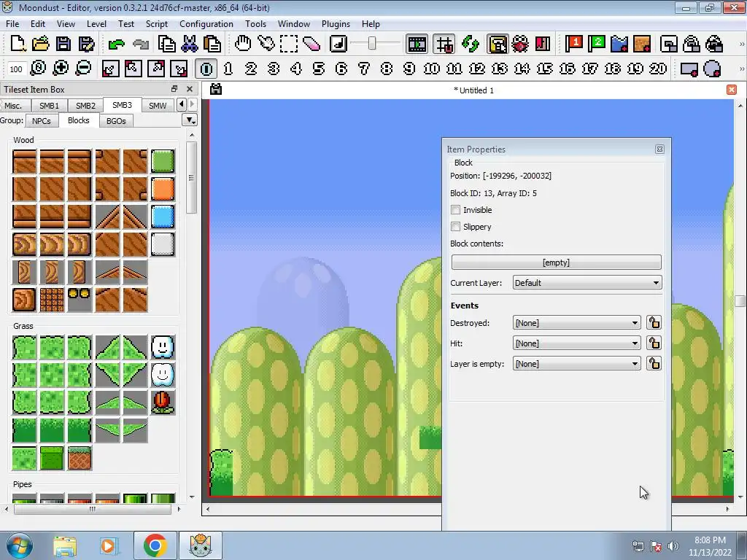Place Player 2 green start flag
Screen dimensions: 747x560
pyautogui.click(x=597, y=44)
